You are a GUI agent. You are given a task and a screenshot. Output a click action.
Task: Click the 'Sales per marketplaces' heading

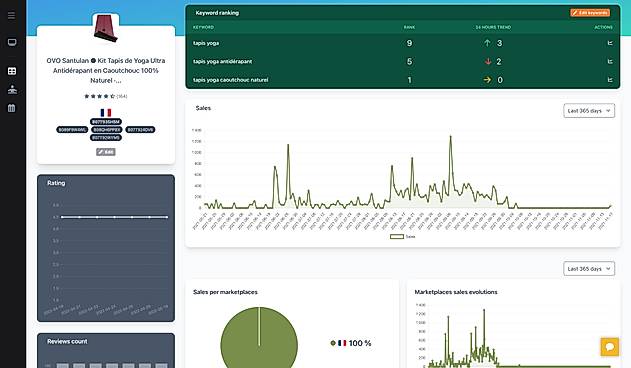tap(225, 292)
